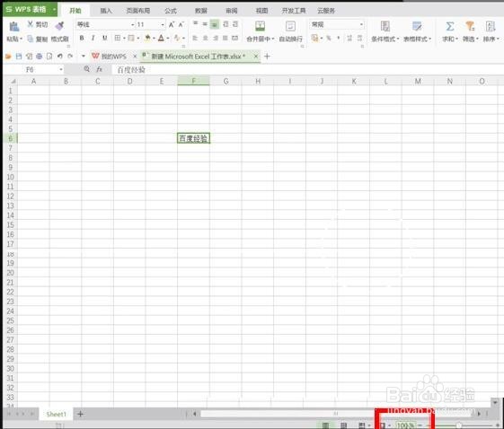Decrease font size with the smaller A icon
The image size is (504, 429).
click(x=181, y=24)
